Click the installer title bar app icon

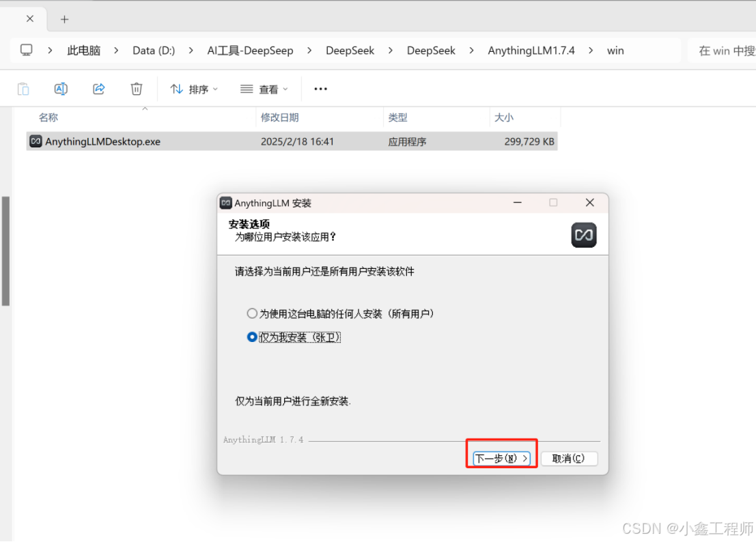pos(225,203)
